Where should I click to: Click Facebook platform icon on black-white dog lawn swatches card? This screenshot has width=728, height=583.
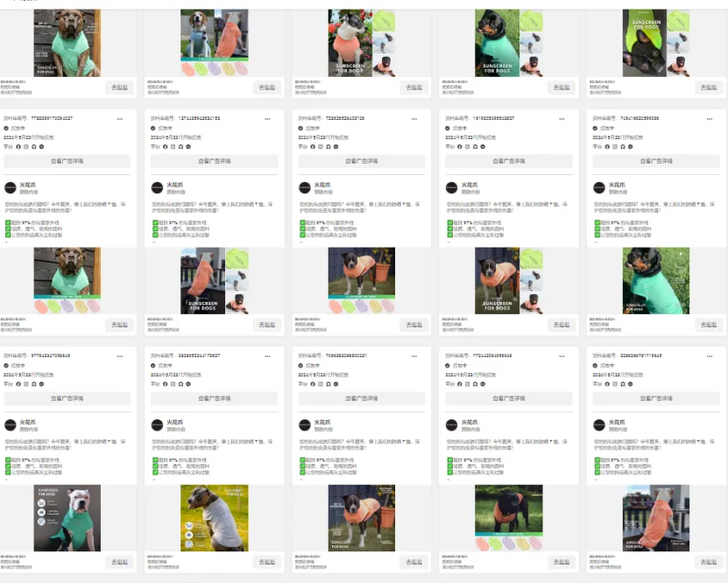(313, 146)
